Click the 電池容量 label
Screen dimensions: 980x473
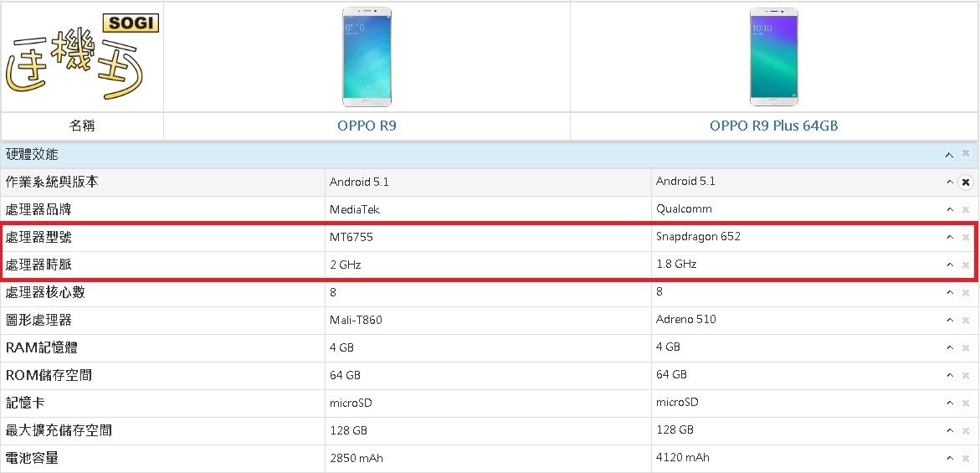coord(32,458)
